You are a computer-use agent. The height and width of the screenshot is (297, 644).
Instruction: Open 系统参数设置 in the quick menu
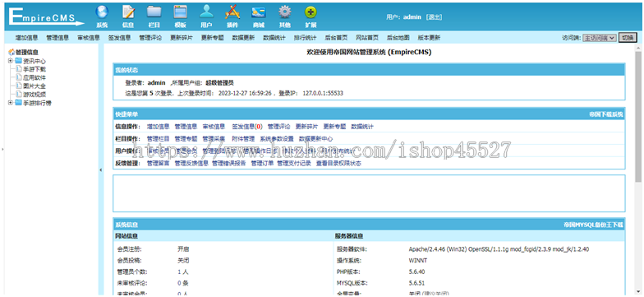pyautogui.click(x=277, y=138)
